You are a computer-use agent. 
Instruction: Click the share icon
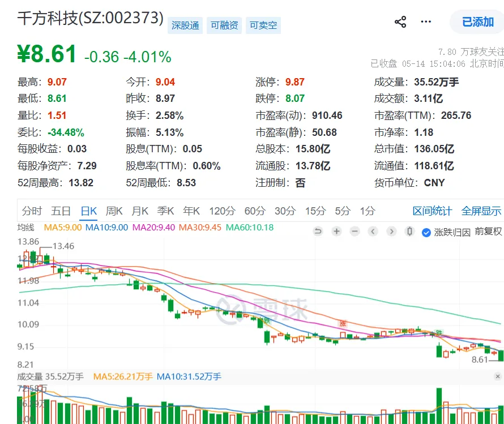(400, 22)
